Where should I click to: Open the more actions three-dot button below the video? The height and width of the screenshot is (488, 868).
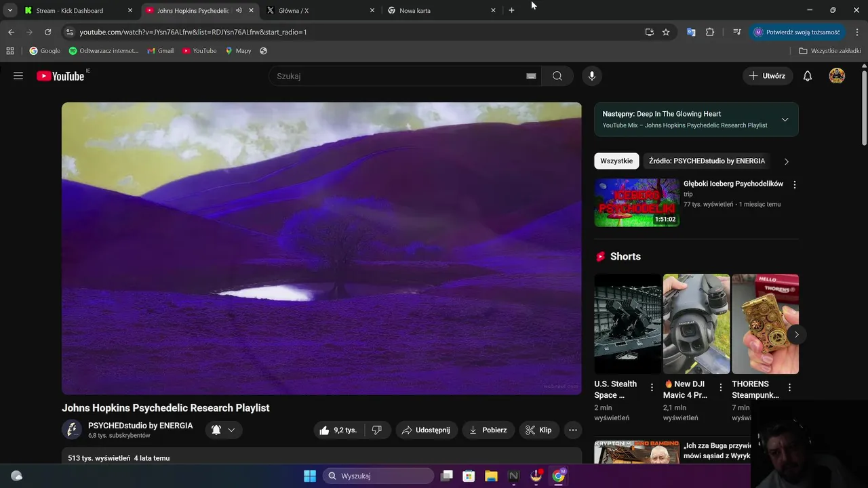(573, 430)
